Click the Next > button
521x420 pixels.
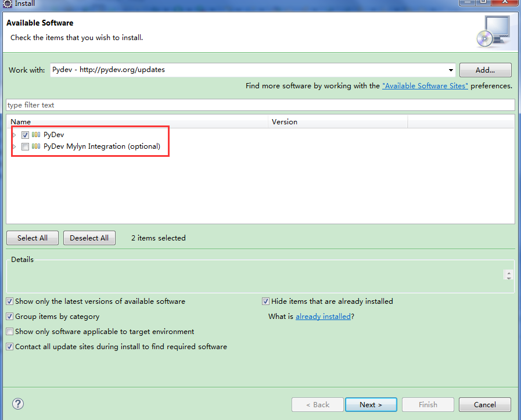tap(371, 405)
